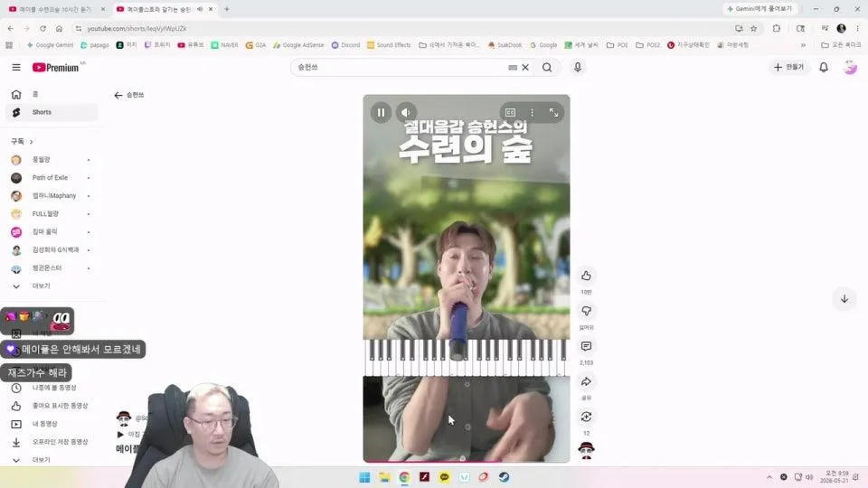The height and width of the screenshot is (488, 868).
Task: Open Chrome three-dot menu
Action: click(857, 28)
